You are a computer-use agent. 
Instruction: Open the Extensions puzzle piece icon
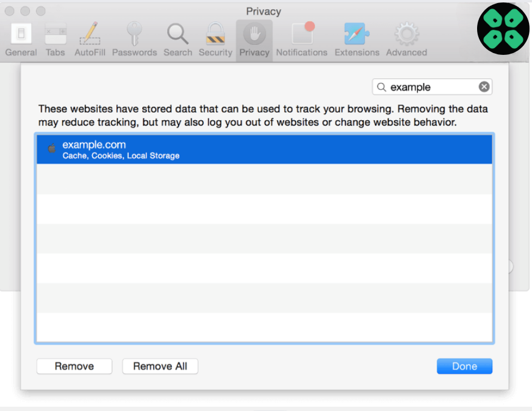[357, 34]
